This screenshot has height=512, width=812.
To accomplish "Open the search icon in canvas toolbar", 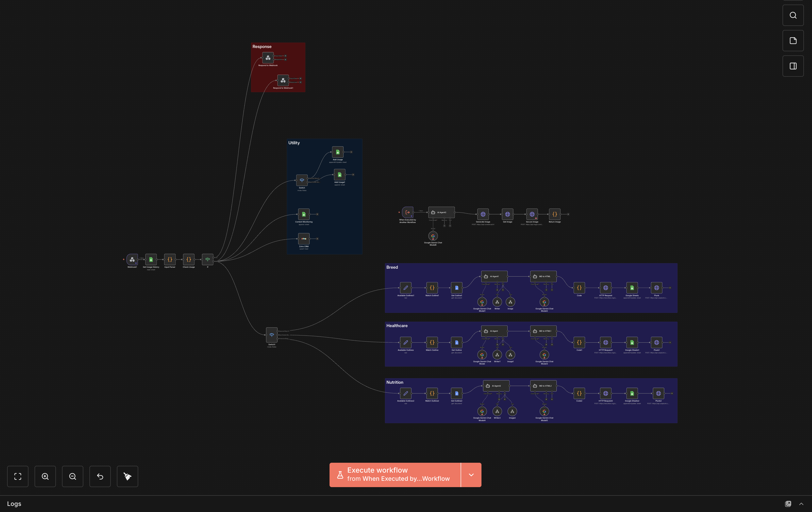I will [793, 15].
